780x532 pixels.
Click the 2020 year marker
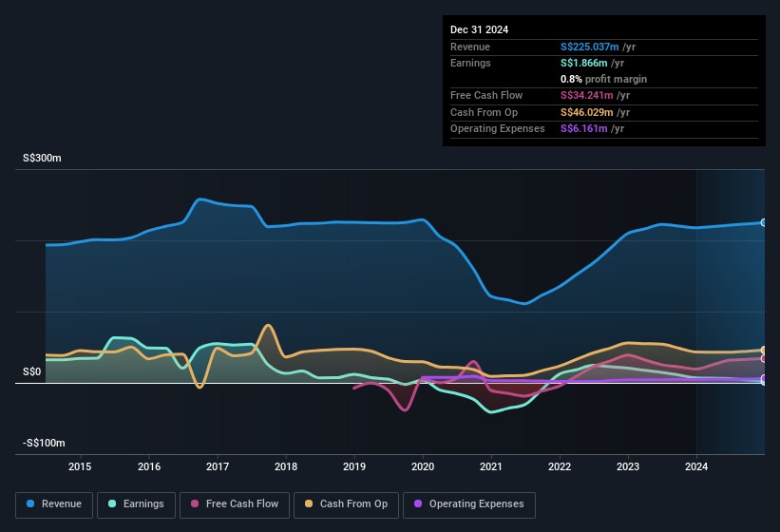(423, 466)
